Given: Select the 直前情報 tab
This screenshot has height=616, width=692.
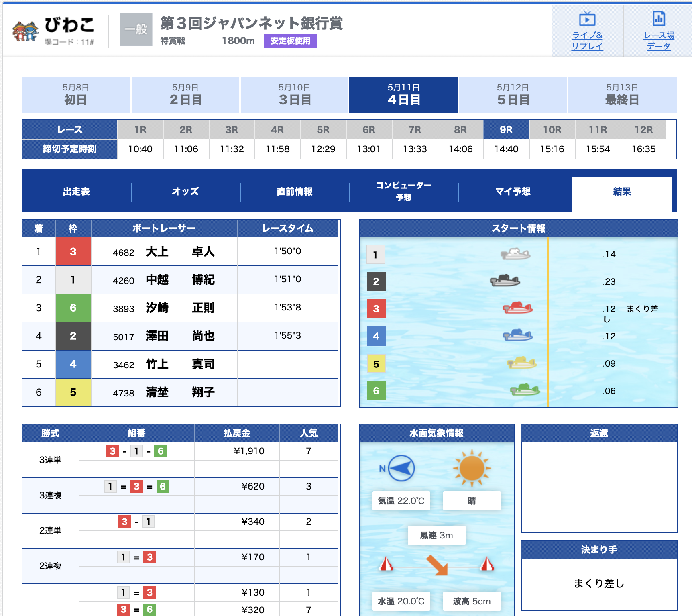Looking at the screenshot, I should pos(295,192).
